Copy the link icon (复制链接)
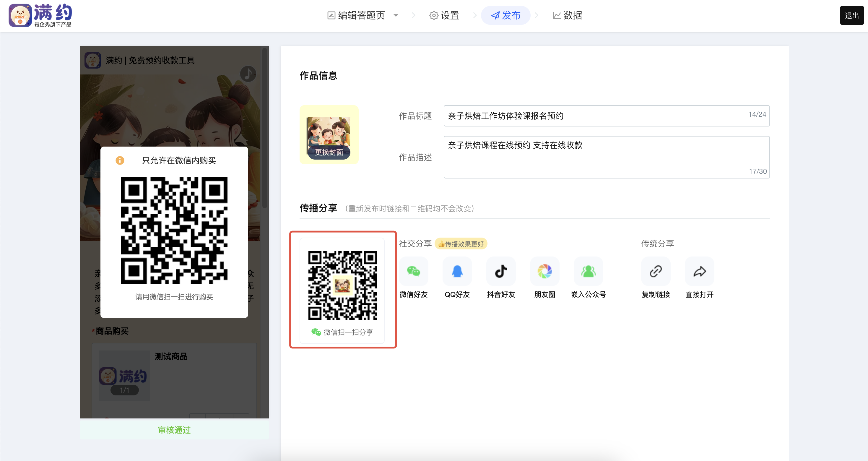 click(x=656, y=271)
